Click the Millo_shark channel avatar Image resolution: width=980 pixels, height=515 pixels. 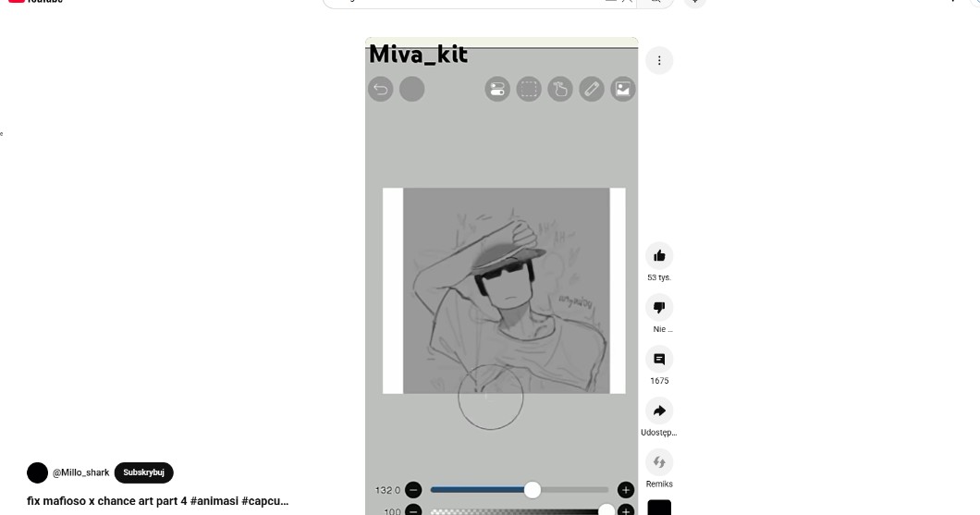pyautogui.click(x=38, y=472)
